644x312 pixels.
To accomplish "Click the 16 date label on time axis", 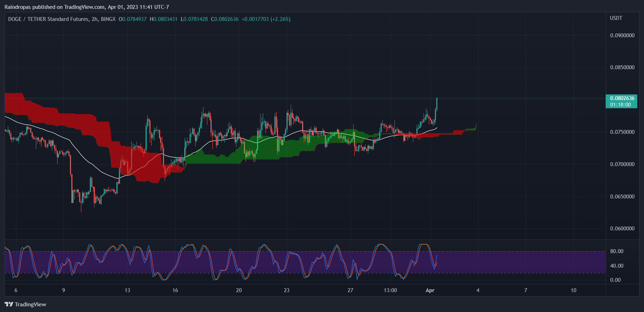I will [175, 290].
